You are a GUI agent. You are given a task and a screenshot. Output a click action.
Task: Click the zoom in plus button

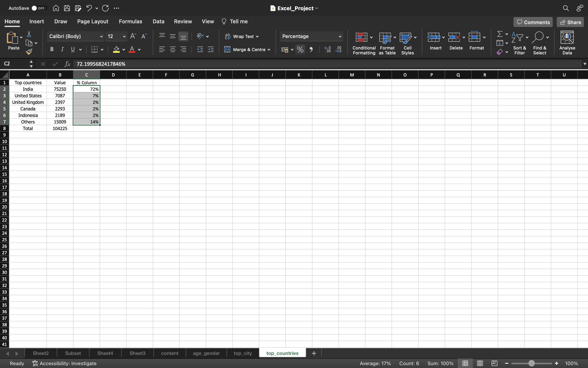coord(557,363)
